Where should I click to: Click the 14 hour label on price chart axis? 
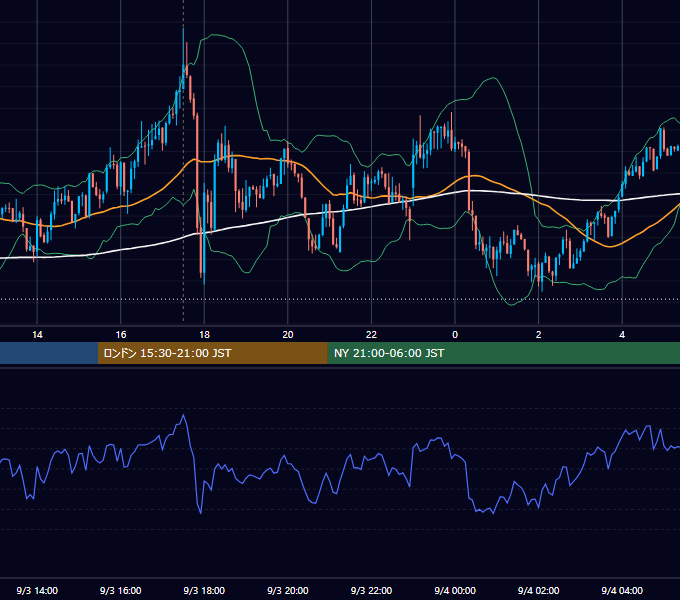tap(37, 335)
